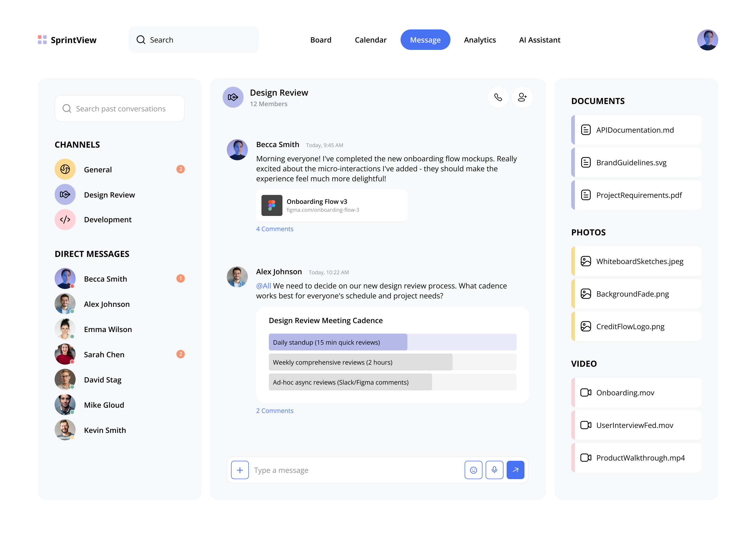Open attachment options with plus icon
The width and height of the screenshot is (756, 538).
[x=239, y=470]
